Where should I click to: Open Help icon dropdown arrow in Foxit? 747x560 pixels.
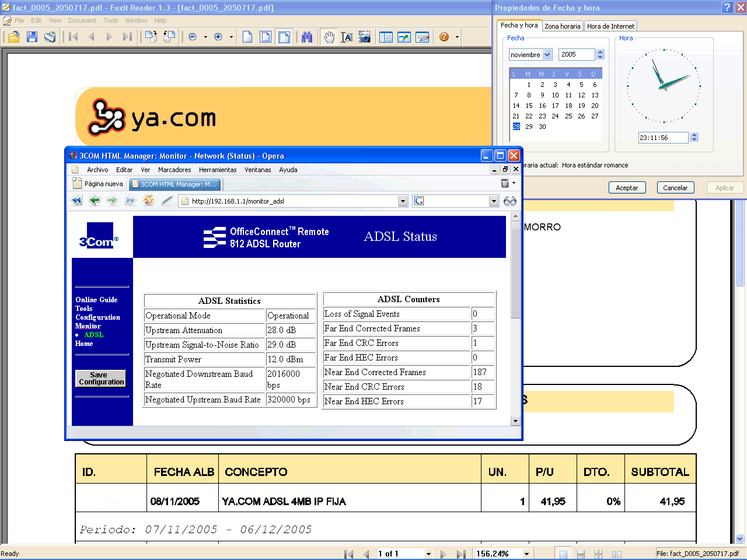457,37
